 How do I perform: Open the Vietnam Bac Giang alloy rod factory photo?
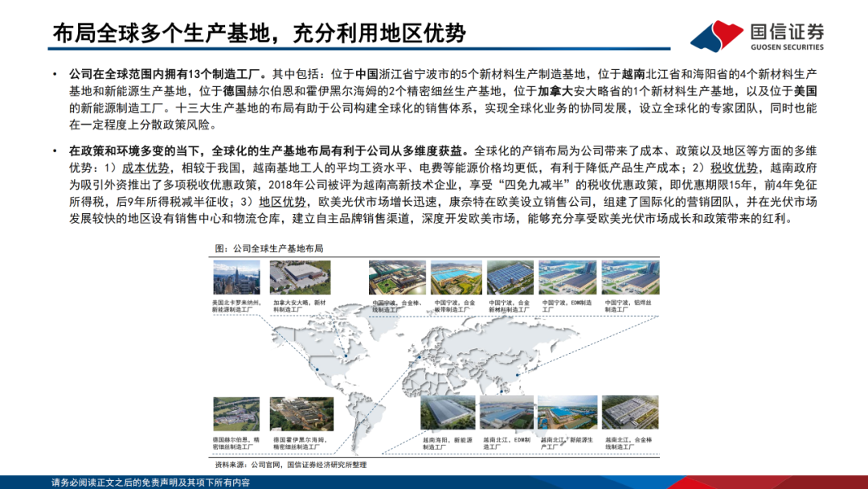[630, 413]
